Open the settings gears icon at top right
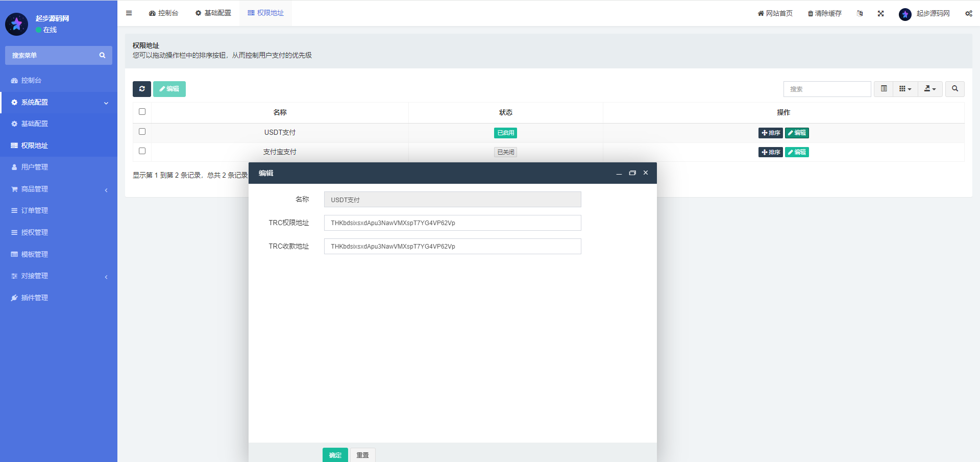The width and height of the screenshot is (980, 462). coord(968,14)
